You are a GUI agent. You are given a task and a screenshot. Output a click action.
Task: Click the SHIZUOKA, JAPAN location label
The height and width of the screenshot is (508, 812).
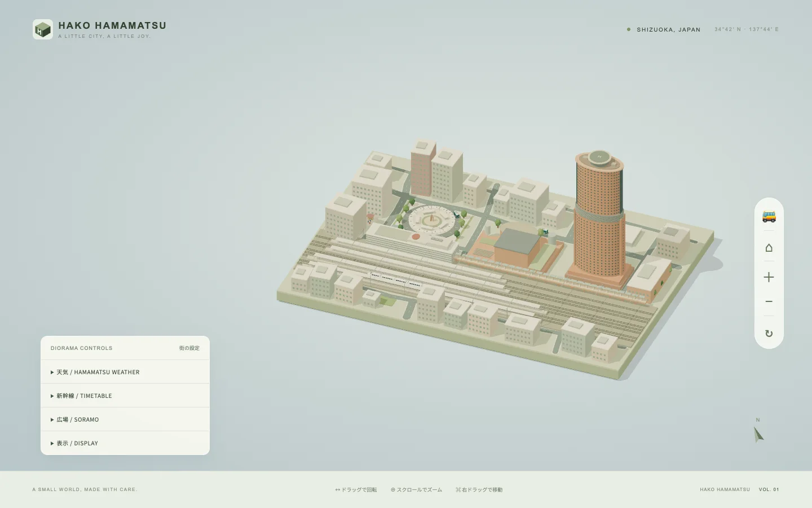[x=669, y=29]
